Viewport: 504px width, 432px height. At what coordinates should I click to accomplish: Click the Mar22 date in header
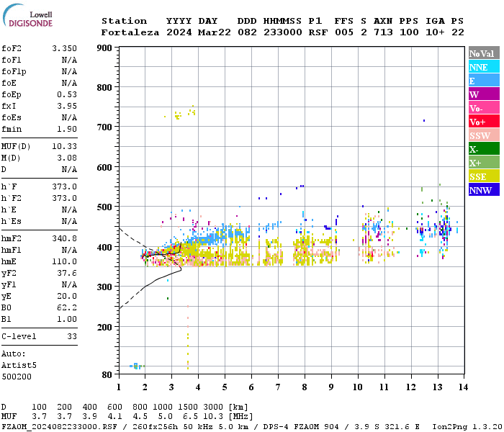[x=214, y=32]
